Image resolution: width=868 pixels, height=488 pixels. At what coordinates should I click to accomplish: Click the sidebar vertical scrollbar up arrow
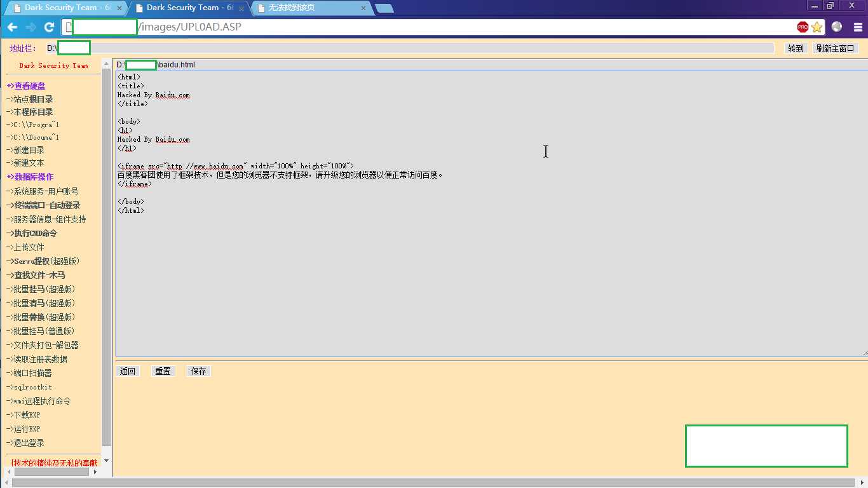(x=106, y=62)
